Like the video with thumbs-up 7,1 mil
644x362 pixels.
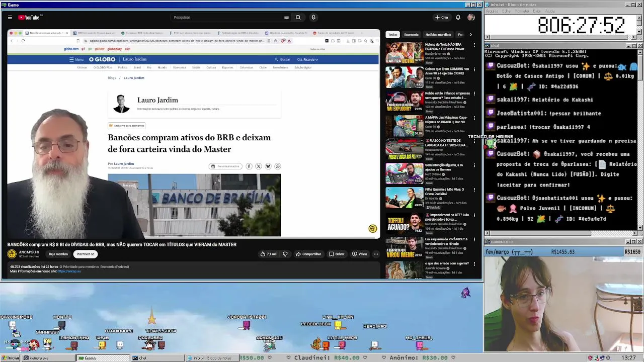pos(268,254)
